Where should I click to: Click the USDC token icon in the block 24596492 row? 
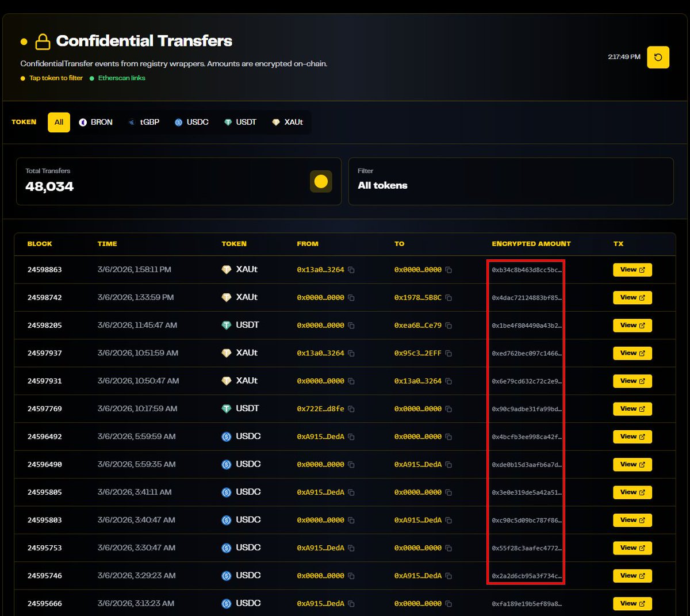click(227, 437)
